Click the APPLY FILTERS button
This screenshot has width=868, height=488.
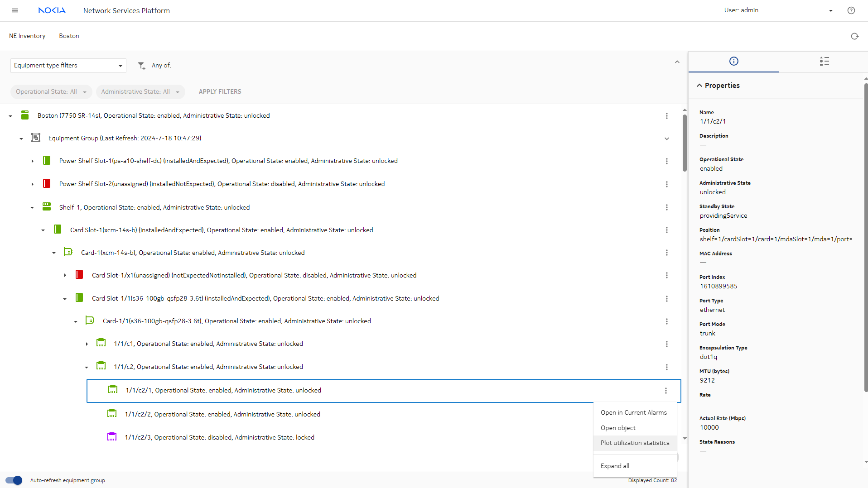pyautogui.click(x=220, y=92)
